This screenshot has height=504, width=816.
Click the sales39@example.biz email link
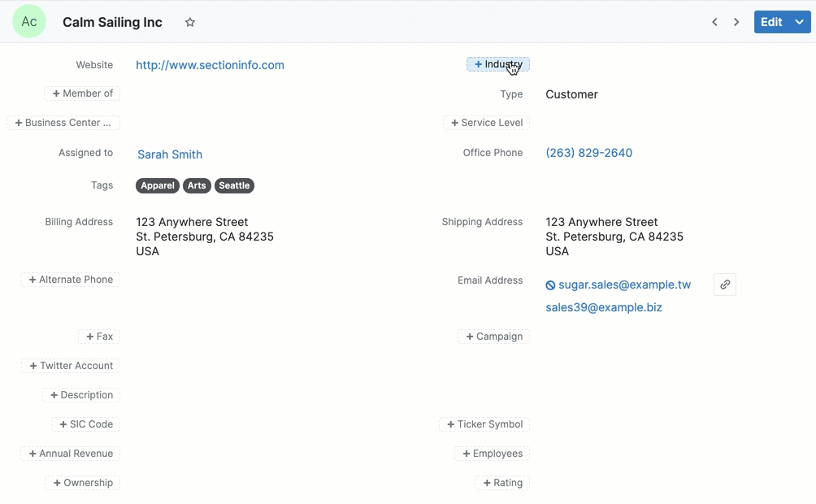(604, 307)
